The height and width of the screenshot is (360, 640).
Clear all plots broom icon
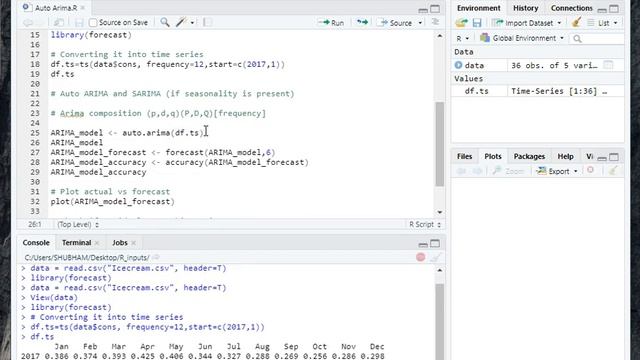click(x=612, y=171)
